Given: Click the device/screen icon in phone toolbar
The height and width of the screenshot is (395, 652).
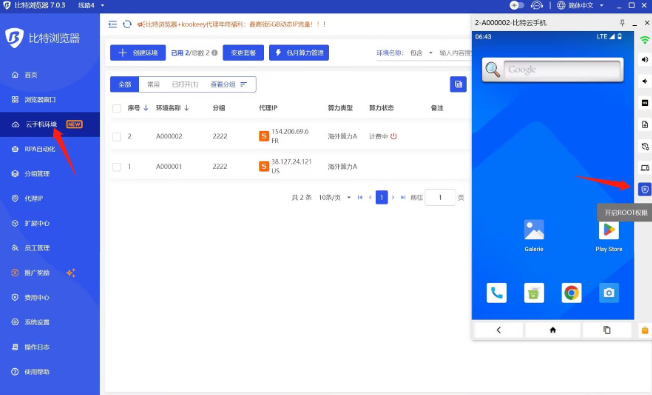Looking at the screenshot, I should (x=645, y=168).
